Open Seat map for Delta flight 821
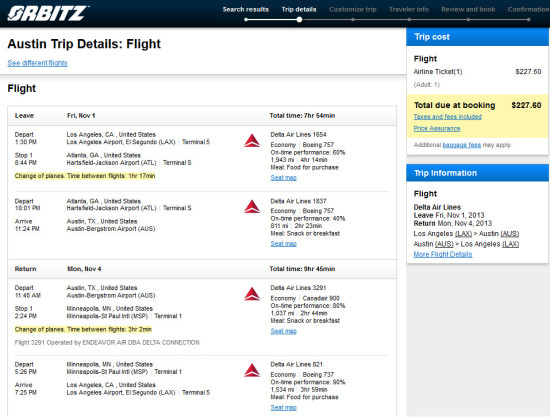This screenshot has height=417, width=550. coord(283,408)
